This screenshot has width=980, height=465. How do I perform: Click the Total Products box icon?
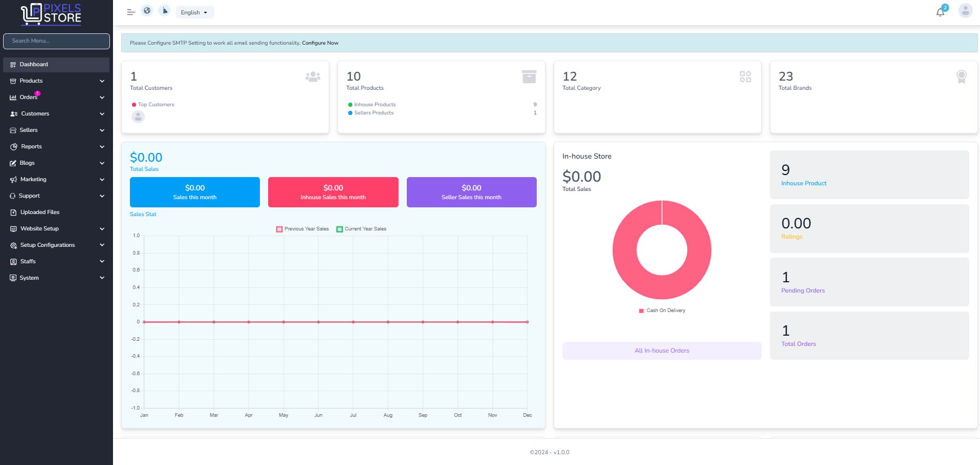tap(529, 76)
